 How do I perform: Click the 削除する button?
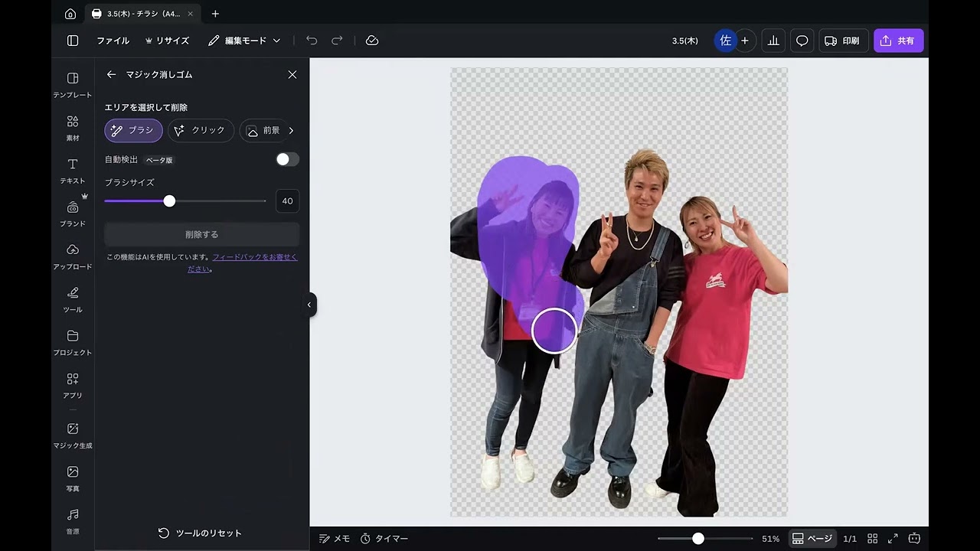201,234
